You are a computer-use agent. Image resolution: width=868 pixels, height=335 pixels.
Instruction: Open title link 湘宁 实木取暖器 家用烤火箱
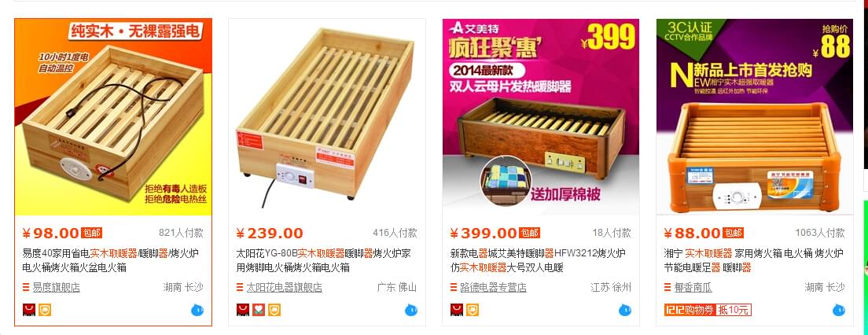[754, 261]
